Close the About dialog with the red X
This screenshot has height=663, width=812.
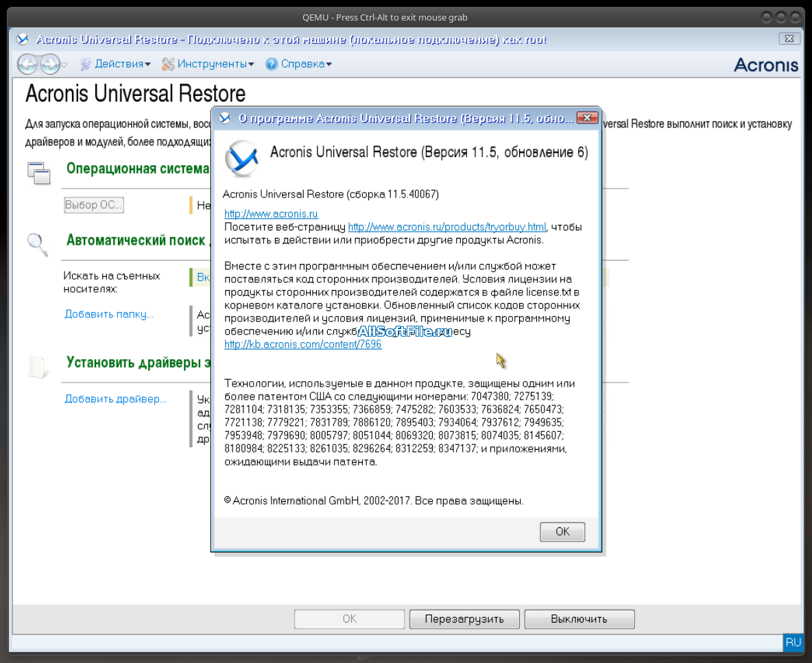[587, 118]
